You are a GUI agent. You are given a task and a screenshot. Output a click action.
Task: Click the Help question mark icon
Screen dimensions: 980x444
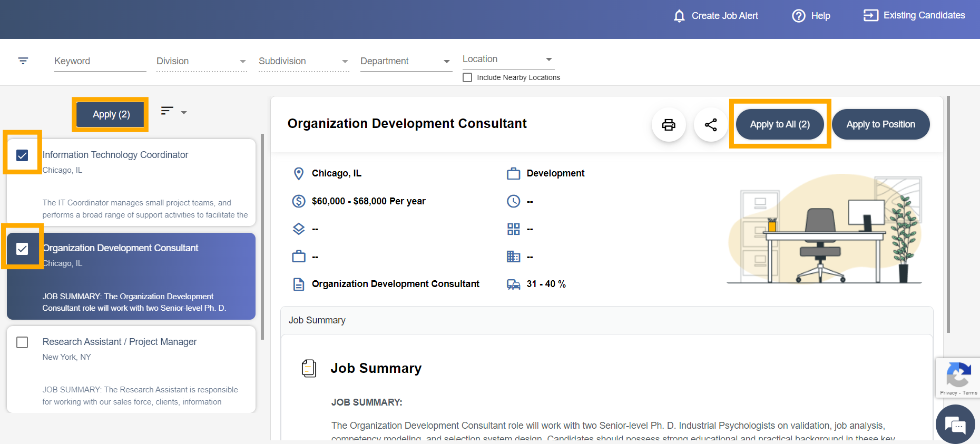[x=799, y=16]
